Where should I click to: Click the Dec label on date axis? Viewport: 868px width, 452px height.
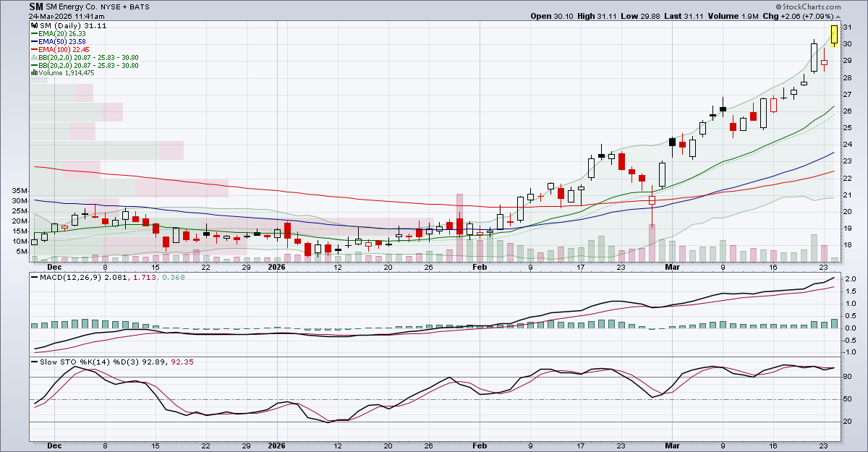(55, 267)
